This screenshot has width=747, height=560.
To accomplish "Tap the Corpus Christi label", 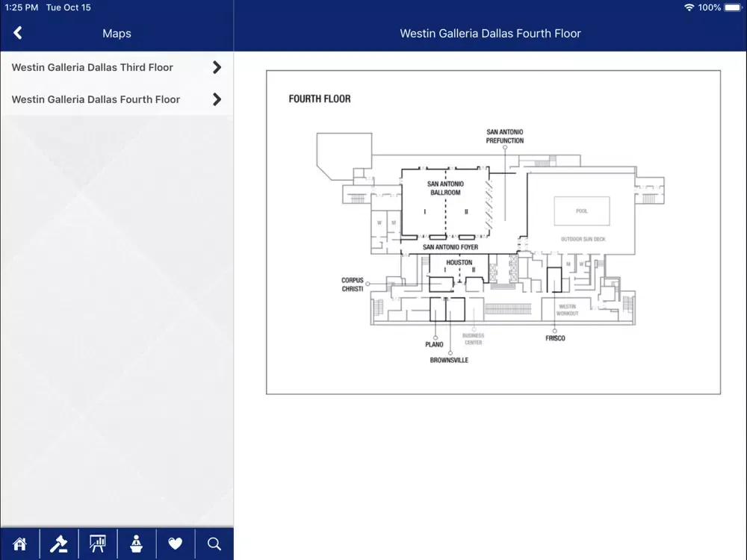I will 353,284.
